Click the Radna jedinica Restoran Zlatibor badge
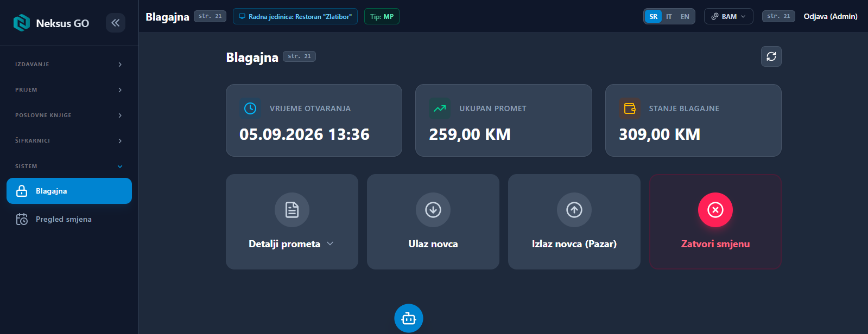868x334 pixels. pos(295,17)
